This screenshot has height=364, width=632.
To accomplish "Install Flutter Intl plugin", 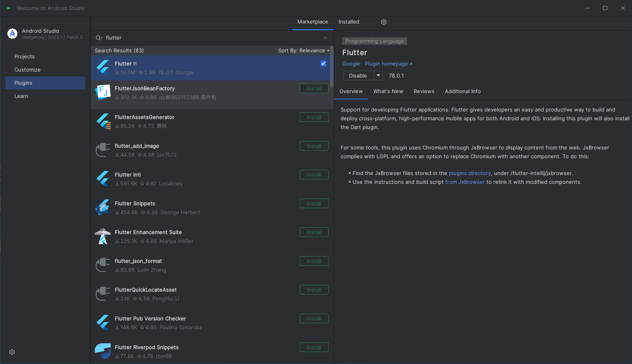I will point(314,175).
